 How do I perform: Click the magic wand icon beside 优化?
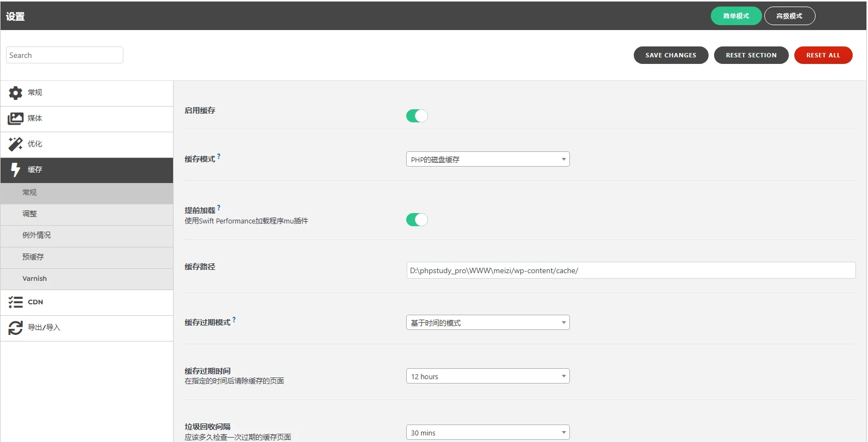point(16,144)
